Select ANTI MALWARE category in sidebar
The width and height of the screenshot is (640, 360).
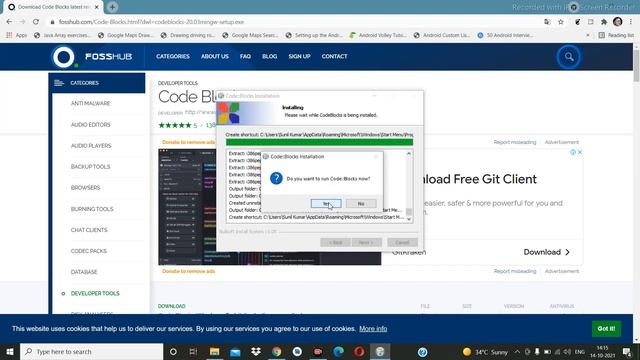(x=90, y=103)
